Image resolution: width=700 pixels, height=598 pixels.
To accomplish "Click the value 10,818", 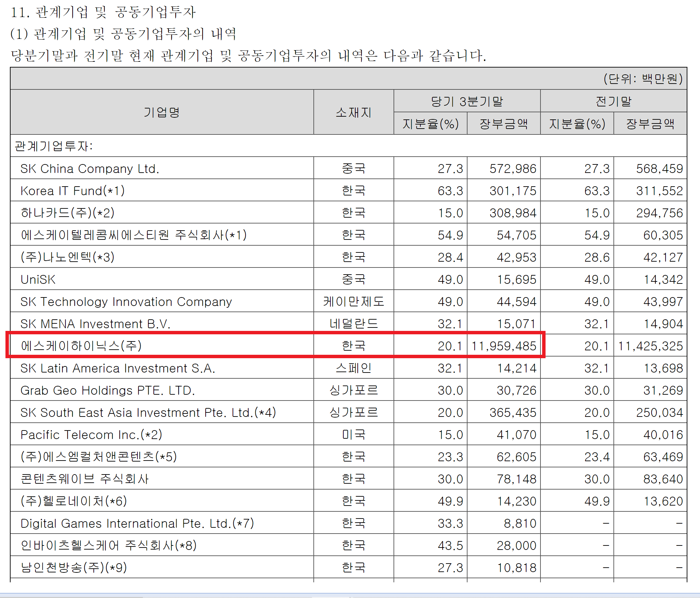I will (516, 568).
